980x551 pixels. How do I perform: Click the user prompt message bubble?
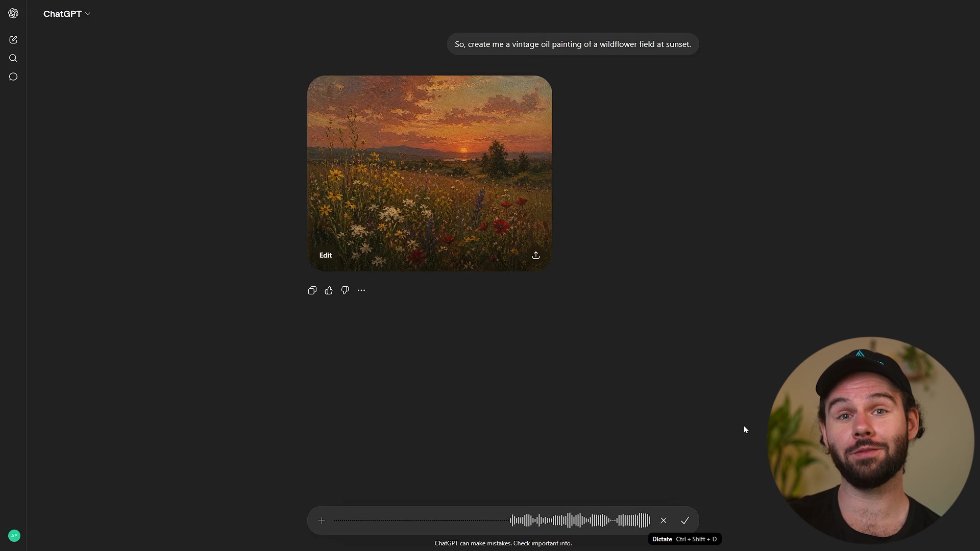573,44
